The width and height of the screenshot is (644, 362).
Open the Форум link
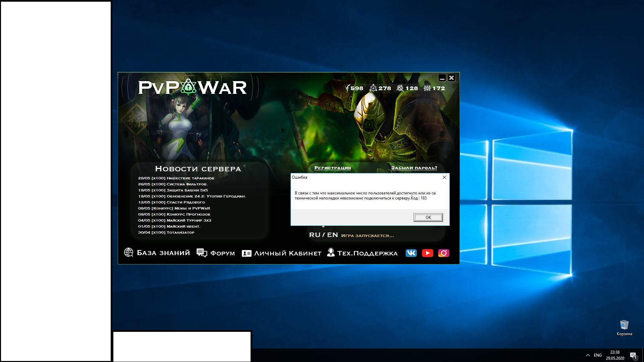pos(216,253)
